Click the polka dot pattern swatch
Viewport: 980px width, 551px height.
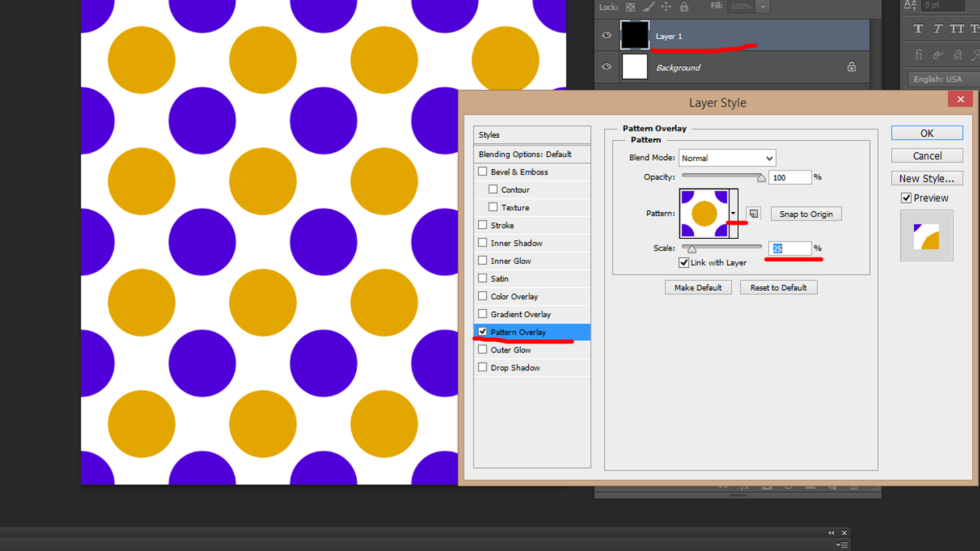704,213
